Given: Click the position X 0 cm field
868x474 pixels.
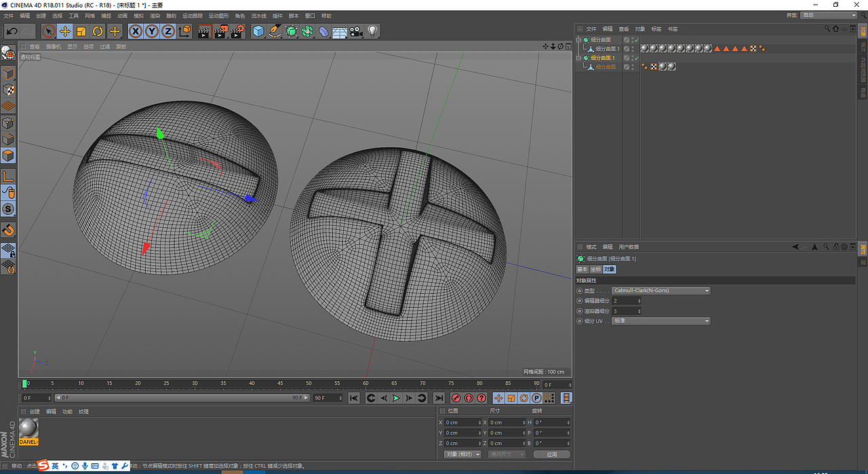Looking at the screenshot, I should pyautogui.click(x=462, y=422).
